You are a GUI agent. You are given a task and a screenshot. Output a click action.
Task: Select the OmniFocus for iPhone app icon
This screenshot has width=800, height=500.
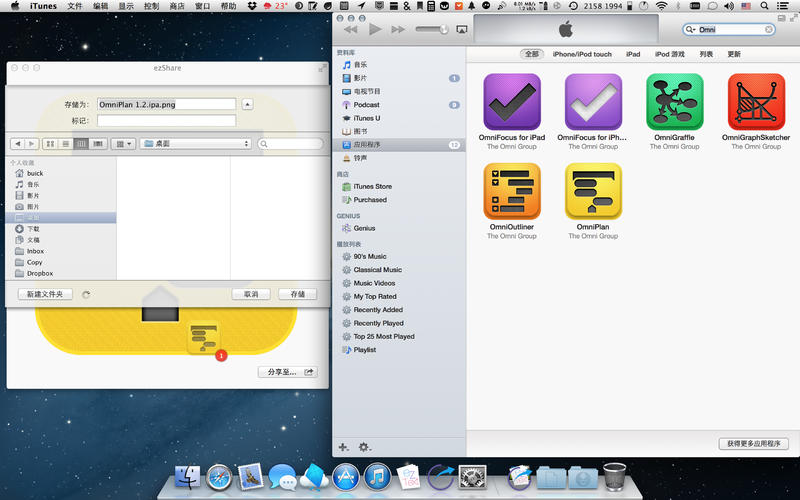(593, 102)
